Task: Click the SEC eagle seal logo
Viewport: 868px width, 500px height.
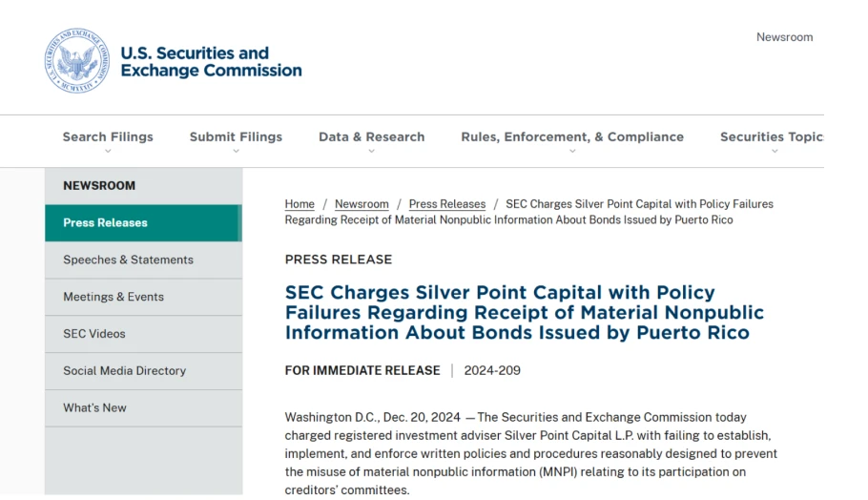Action: (x=77, y=61)
